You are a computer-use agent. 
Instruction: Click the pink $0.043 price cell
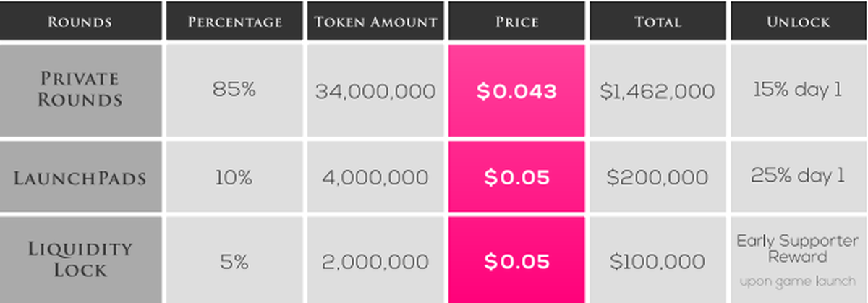point(516,91)
